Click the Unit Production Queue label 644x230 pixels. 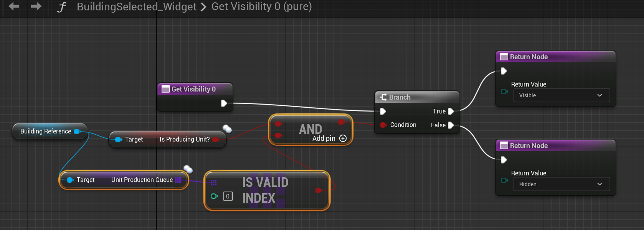[x=142, y=180]
